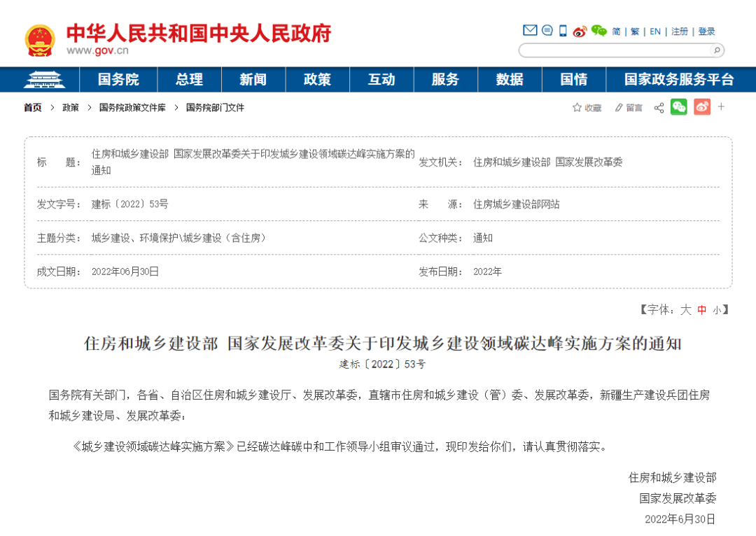
Task: Switch to traditional Chinese 繁
Action: 634,31
